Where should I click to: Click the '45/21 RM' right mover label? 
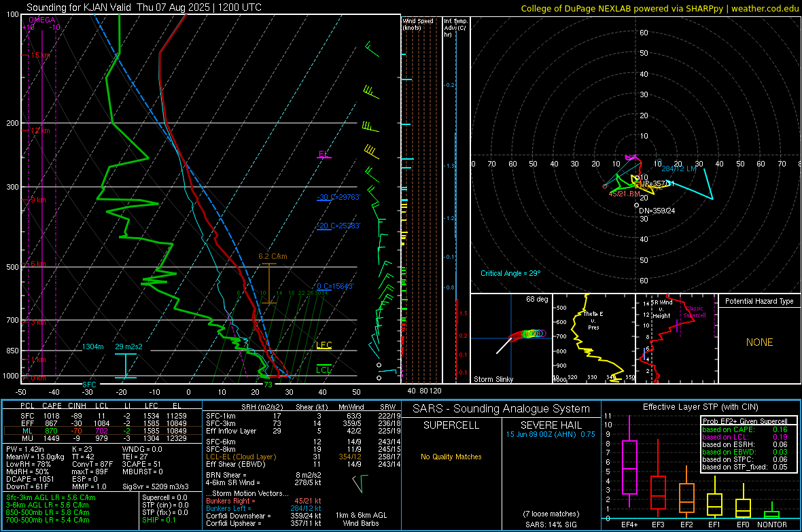tap(624, 194)
